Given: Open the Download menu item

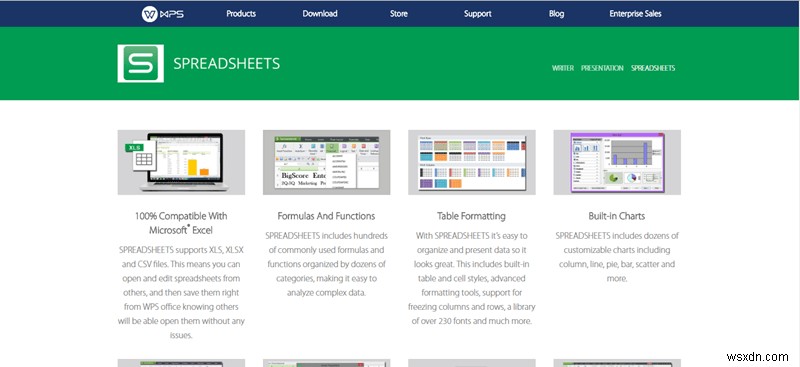Looking at the screenshot, I should pos(320,14).
